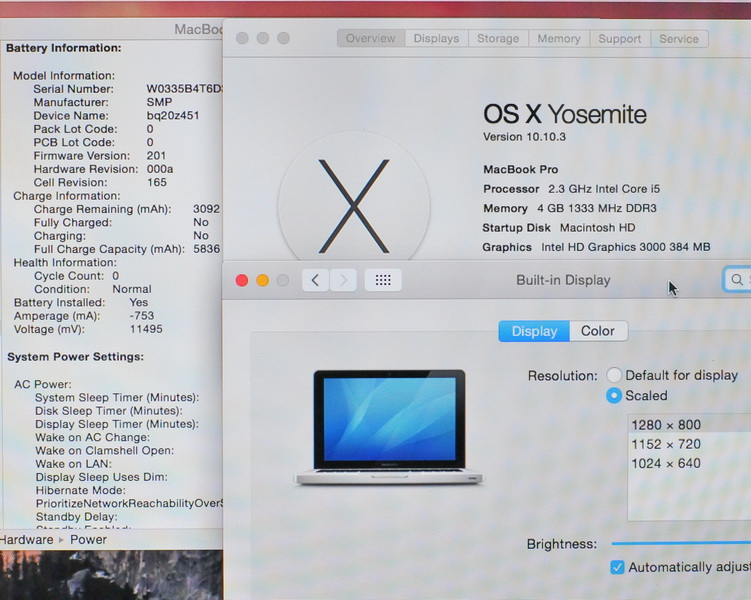Click the forward arrow in System Preferences
This screenshot has width=751, height=600.
(x=343, y=280)
